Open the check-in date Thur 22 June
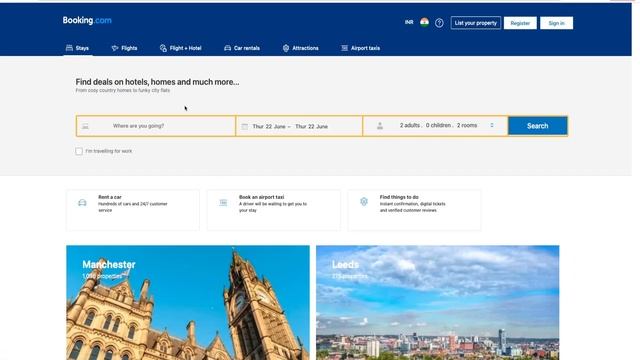The height and width of the screenshot is (360, 640). pos(269,127)
